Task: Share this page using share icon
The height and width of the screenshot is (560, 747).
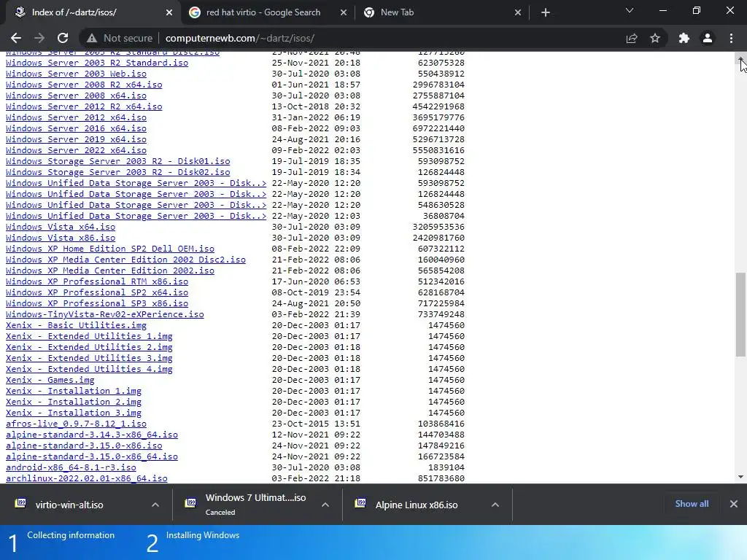Action: [632, 38]
